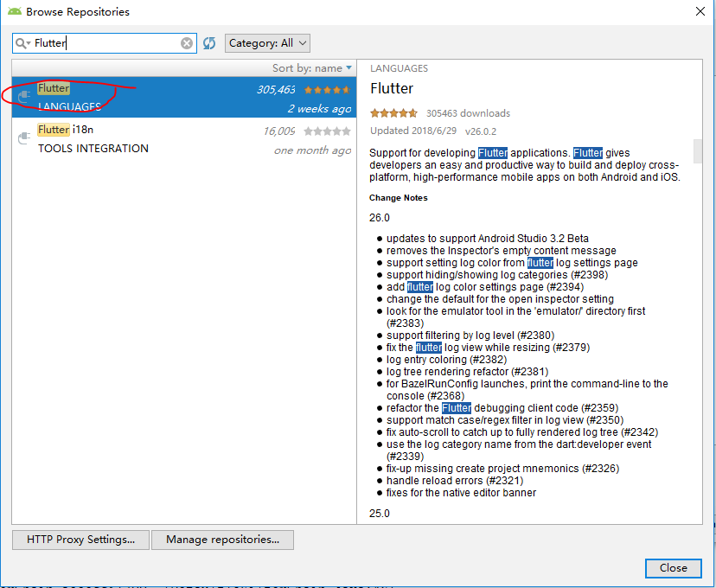Click 'log tree rendering refactor (#2381)' note
The height and width of the screenshot is (588, 716).
point(468,372)
